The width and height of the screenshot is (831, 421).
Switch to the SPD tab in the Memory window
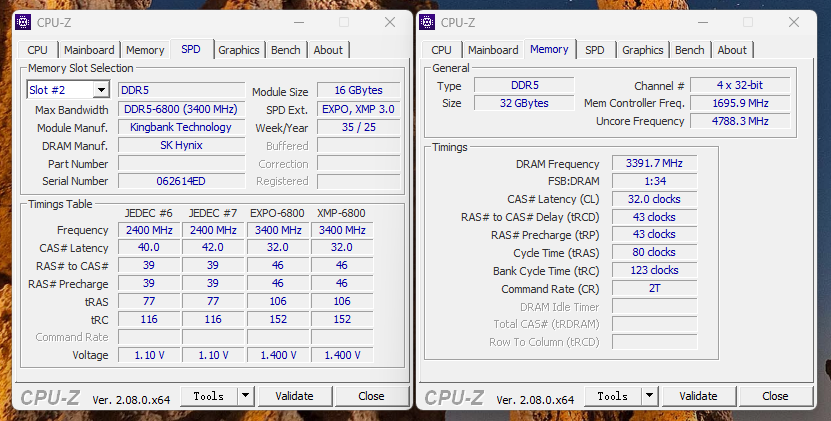pyautogui.click(x=595, y=50)
